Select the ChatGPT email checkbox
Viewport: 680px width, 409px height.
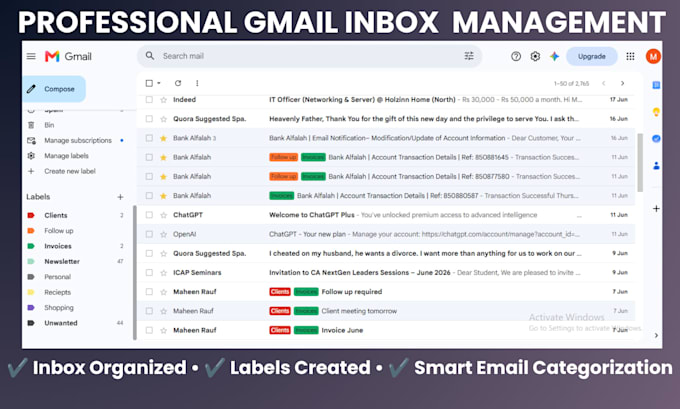point(149,215)
